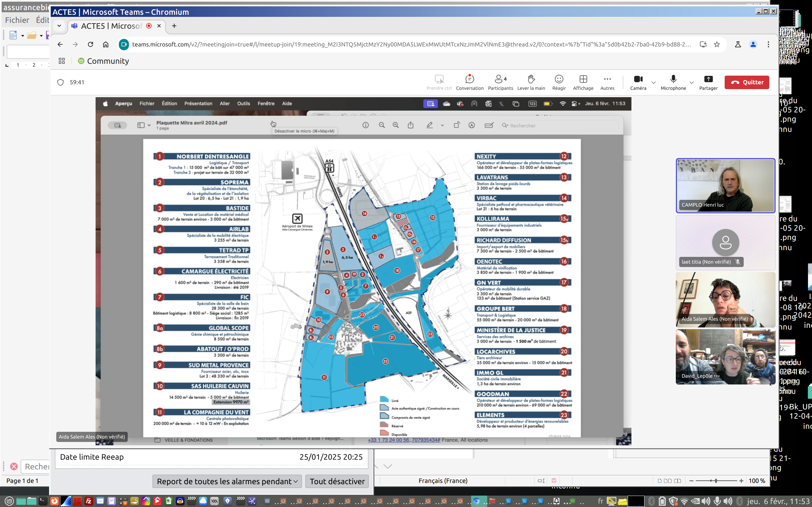The width and height of the screenshot is (812, 507).
Task: Leave meeting with Quitter button
Action: 747,82
